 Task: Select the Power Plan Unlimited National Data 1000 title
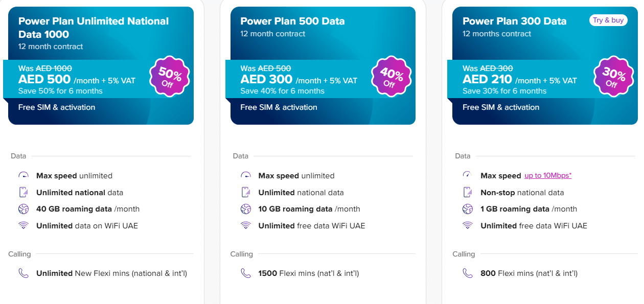[x=94, y=28]
